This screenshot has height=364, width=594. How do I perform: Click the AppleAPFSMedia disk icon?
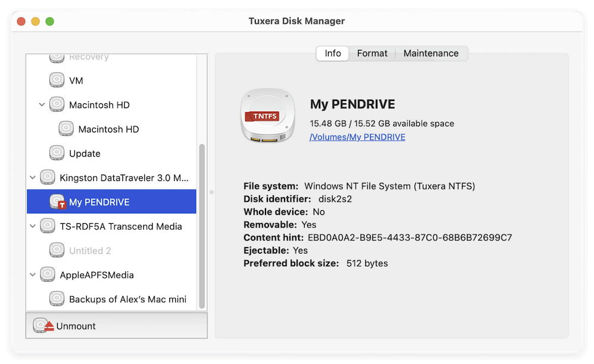46,274
